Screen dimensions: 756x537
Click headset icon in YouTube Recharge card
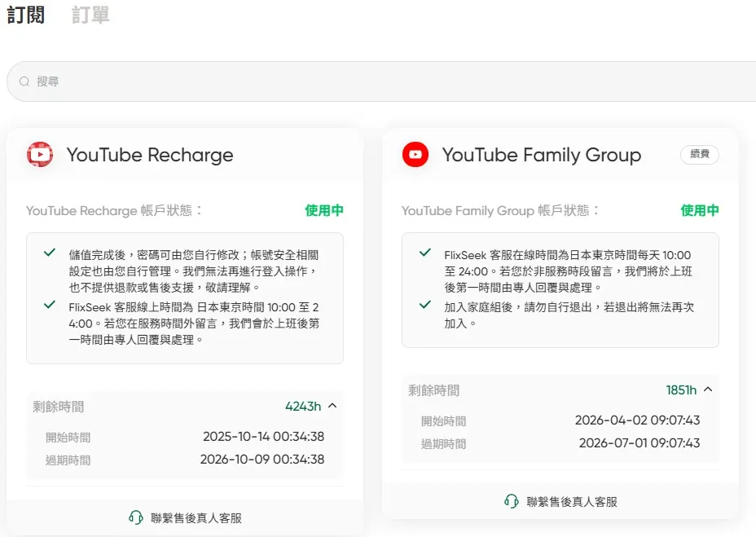(x=136, y=517)
